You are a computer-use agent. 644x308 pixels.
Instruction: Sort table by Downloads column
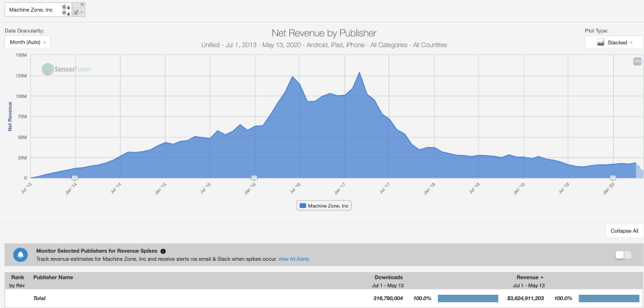click(389, 277)
